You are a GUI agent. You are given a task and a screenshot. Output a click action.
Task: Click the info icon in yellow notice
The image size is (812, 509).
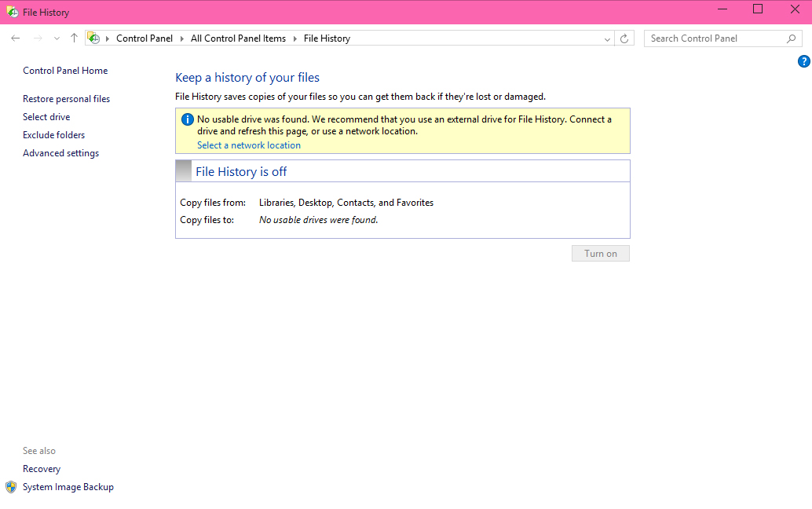click(x=188, y=119)
